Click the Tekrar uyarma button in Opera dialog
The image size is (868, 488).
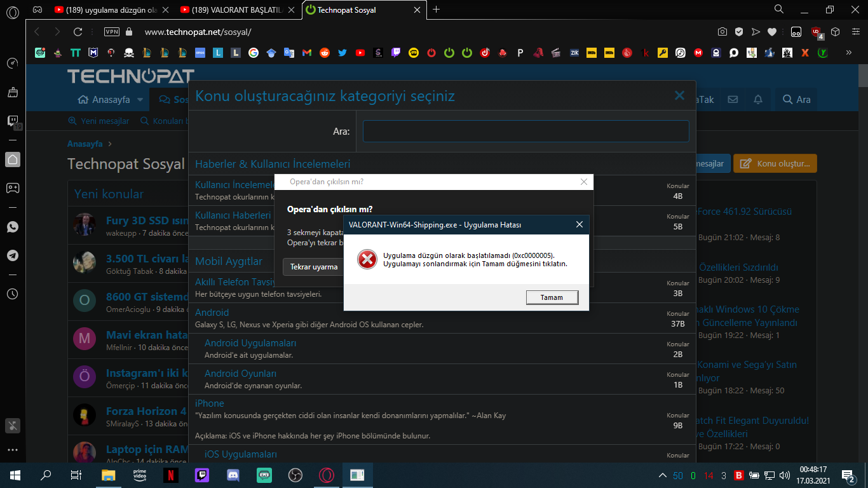(314, 267)
